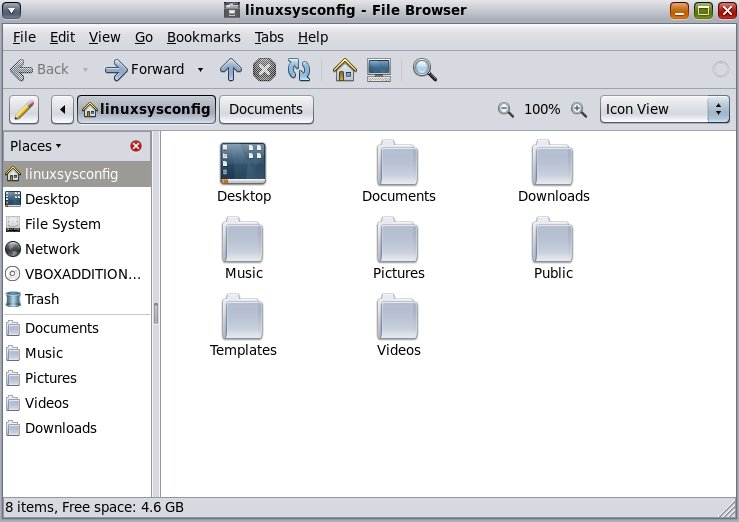This screenshot has height=522, width=739.
Task: Open the Tabs menu
Action: (x=269, y=37)
